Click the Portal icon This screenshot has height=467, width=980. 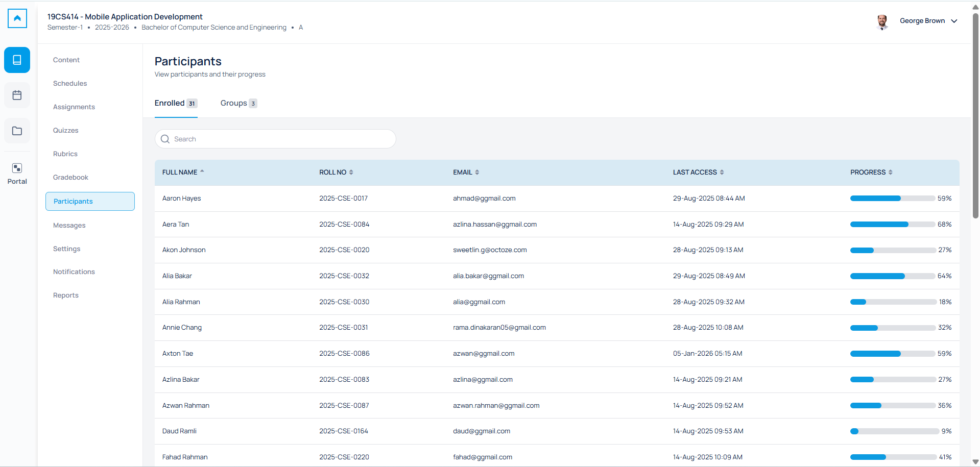[x=17, y=168]
